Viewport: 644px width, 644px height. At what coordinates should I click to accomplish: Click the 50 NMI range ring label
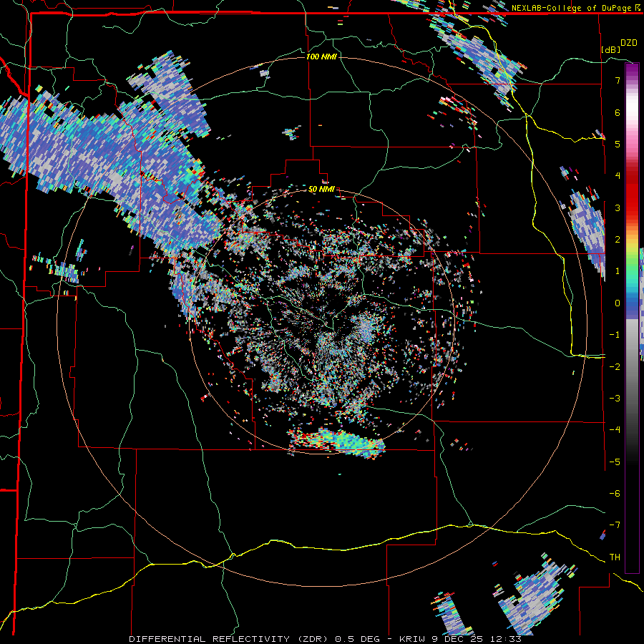(x=321, y=190)
